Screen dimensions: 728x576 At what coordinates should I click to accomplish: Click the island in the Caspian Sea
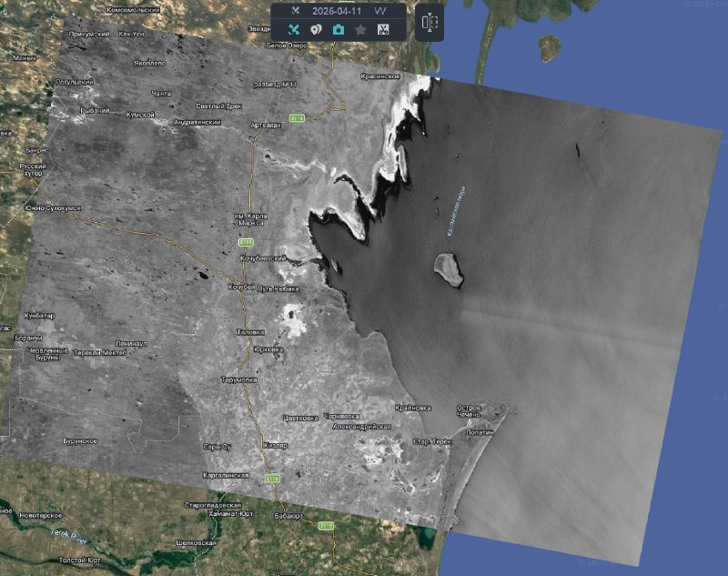pyautogui.click(x=449, y=268)
